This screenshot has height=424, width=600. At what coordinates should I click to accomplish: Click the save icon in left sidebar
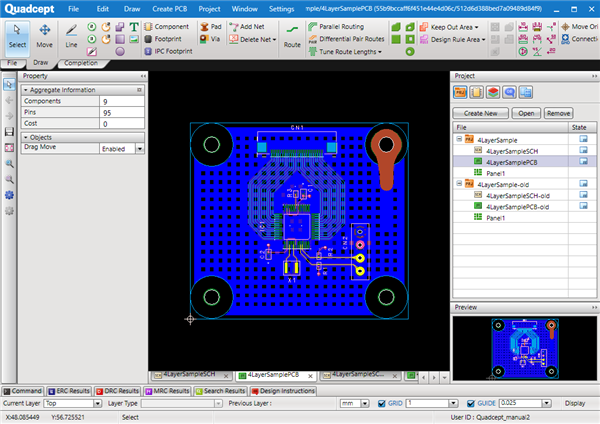pos(9,132)
